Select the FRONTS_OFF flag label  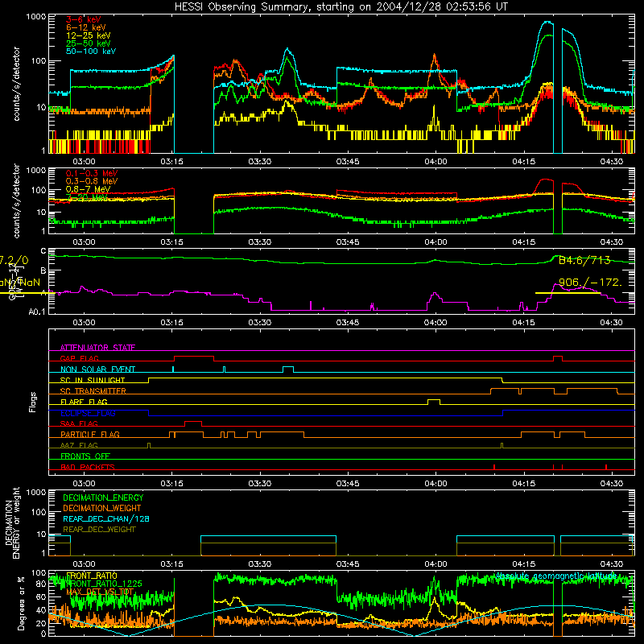point(85,456)
